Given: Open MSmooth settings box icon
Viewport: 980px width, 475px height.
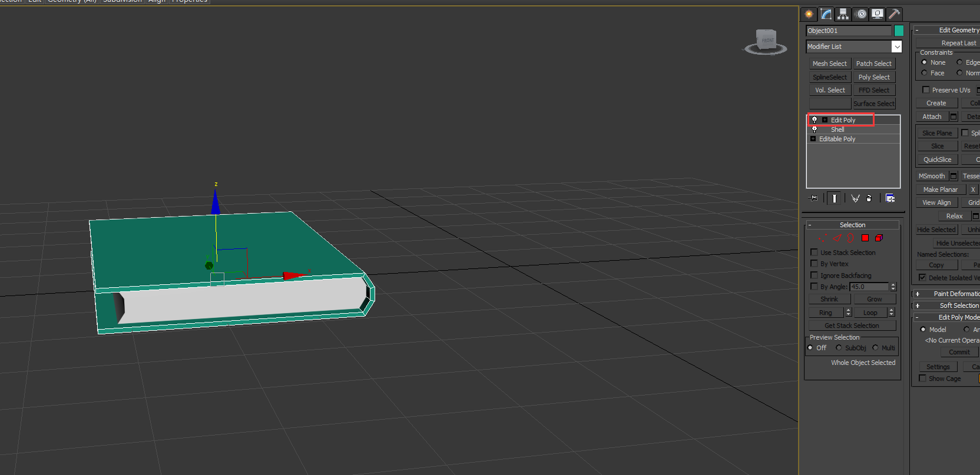Looking at the screenshot, I should (953, 176).
